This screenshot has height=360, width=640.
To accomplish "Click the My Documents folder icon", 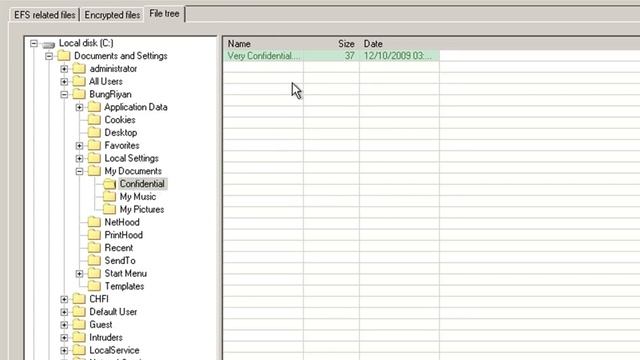I will (94, 171).
